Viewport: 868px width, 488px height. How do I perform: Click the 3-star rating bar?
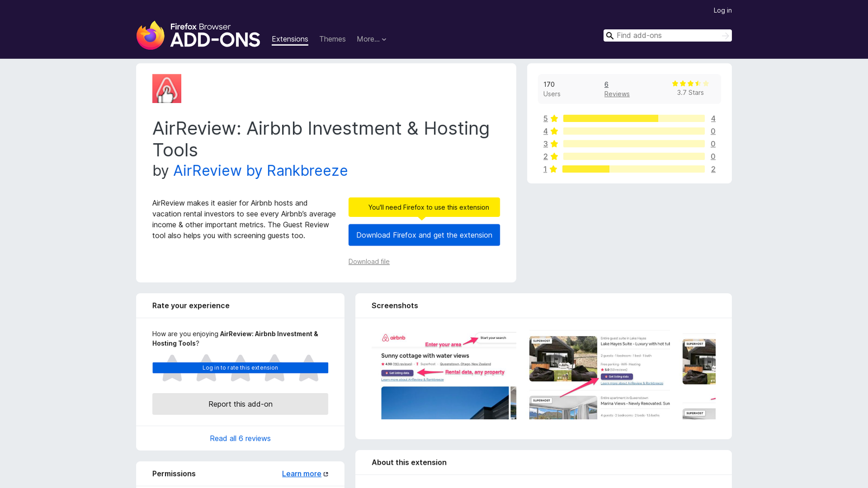(634, 144)
